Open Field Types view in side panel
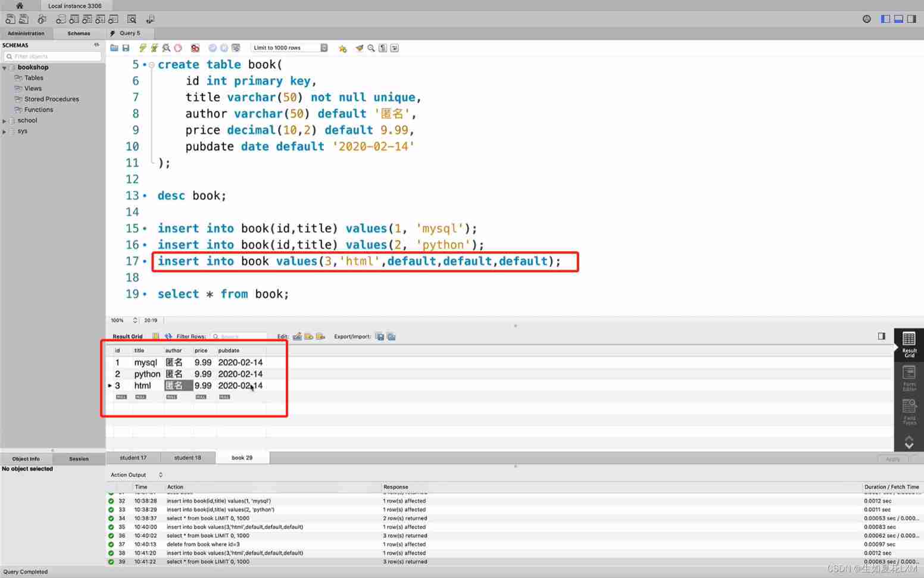The image size is (924, 578). pyautogui.click(x=909, y=412)
